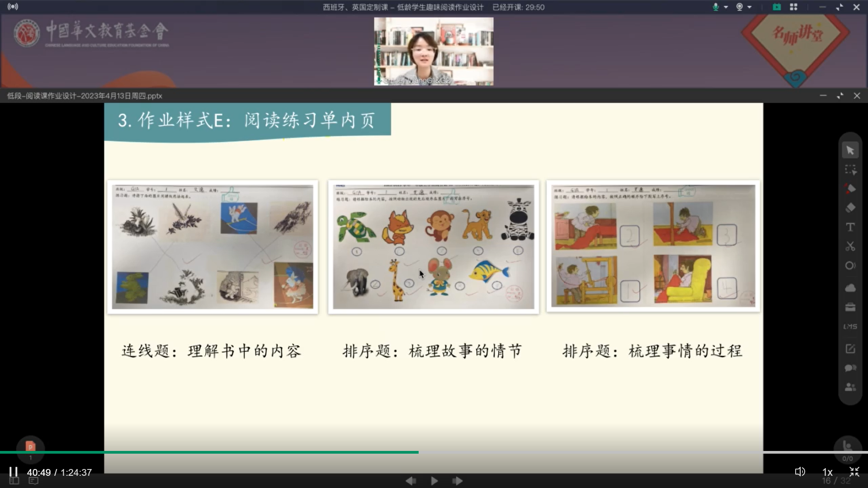This screenshot has height=488, width=868.
Task: Open the LMS panel
Action: (x=850, y=326)
